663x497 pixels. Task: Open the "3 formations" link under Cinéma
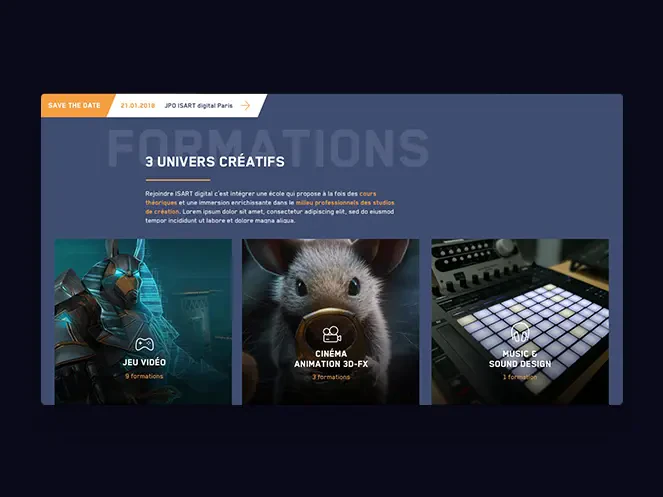331,378
